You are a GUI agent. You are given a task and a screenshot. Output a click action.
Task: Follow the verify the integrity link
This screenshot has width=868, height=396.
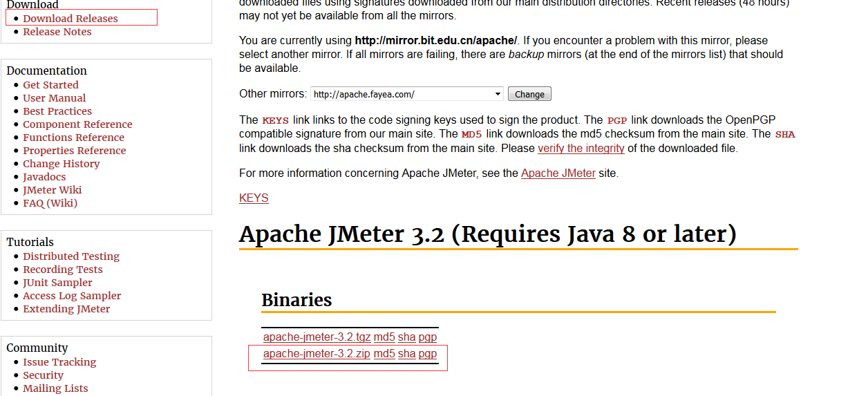point(581,148)
